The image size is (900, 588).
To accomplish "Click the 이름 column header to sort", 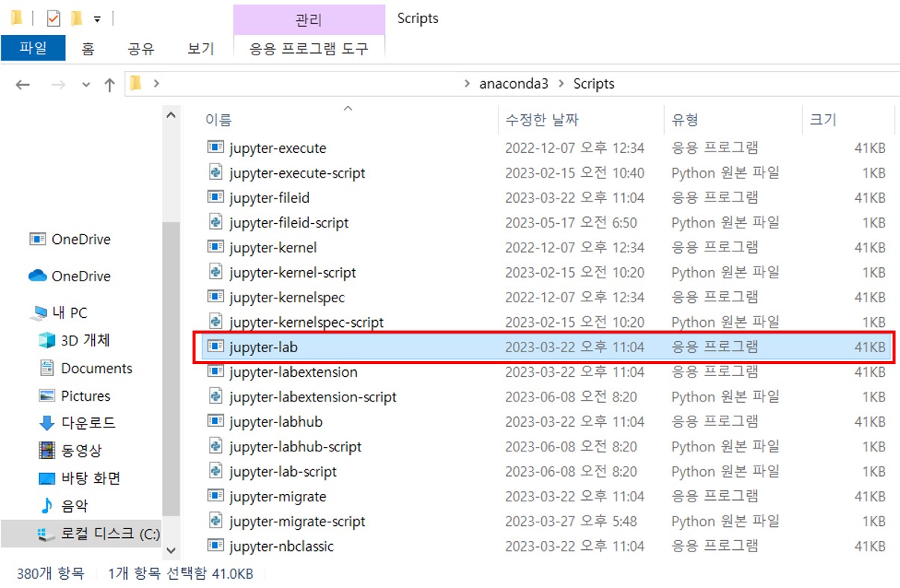I will [x=219, y=119].
